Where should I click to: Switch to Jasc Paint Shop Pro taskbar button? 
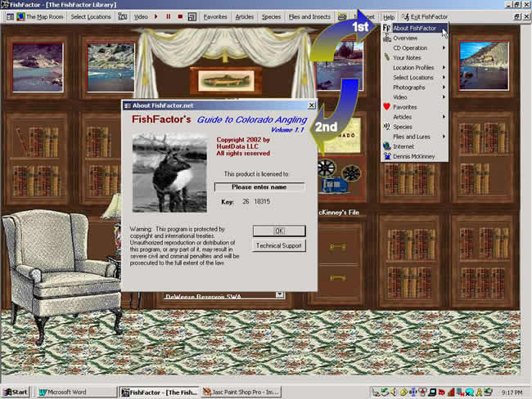[x=241, y=392]
